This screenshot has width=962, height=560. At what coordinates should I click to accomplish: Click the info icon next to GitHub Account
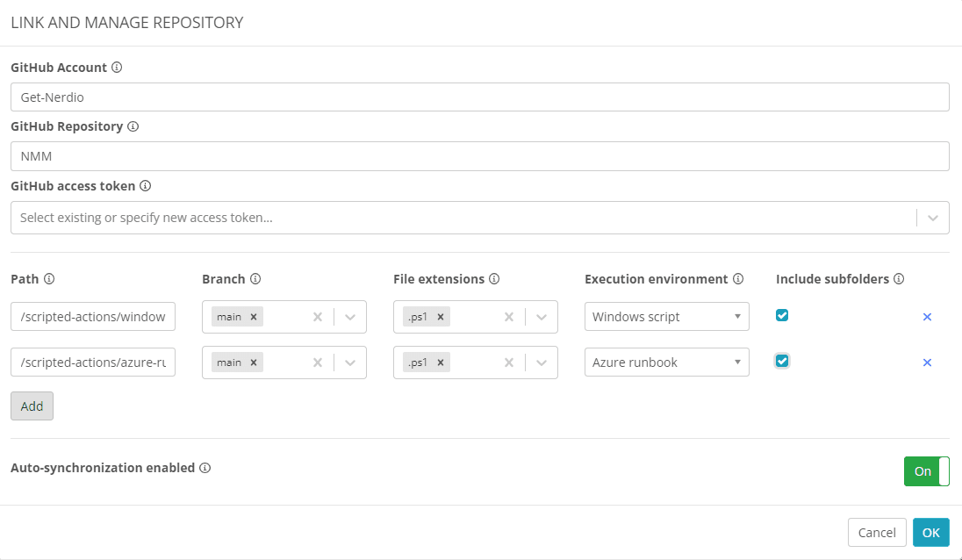pyautogui.click(x=117, y=68)
